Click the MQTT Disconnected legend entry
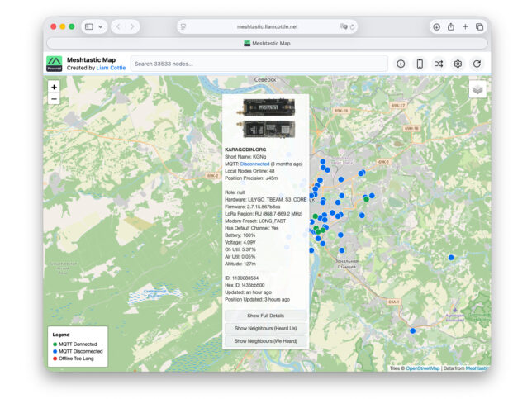 click(78, 351)
